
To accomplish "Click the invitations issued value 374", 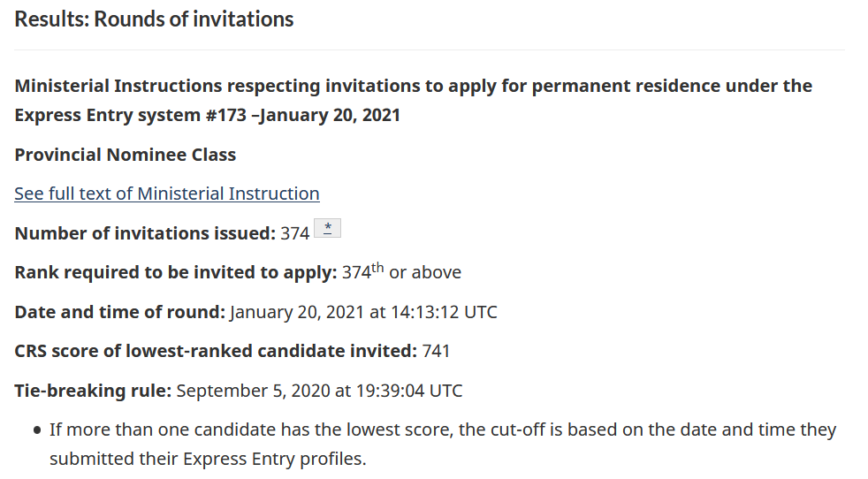I will tap(295, 233).
